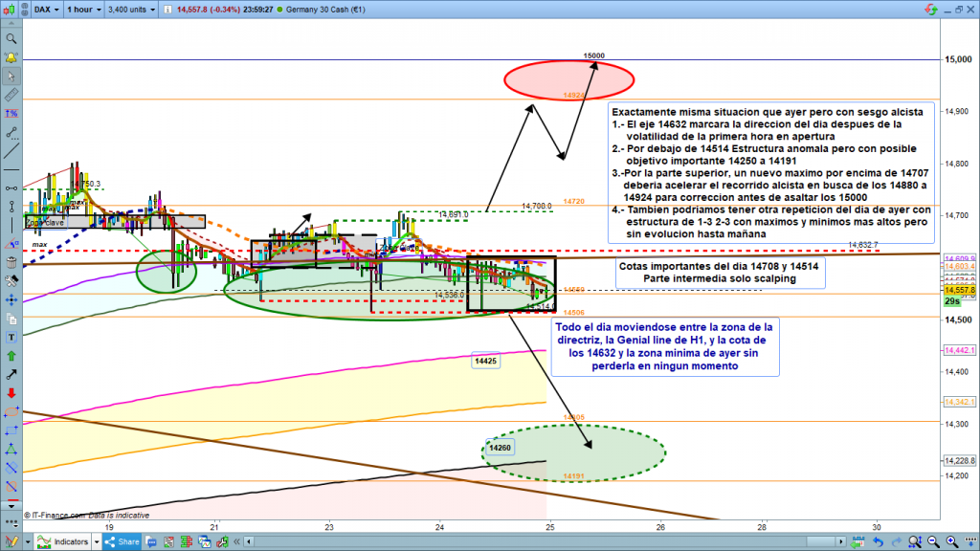Select the text annotation tool
Screen dimensions: 980x551
11,338
